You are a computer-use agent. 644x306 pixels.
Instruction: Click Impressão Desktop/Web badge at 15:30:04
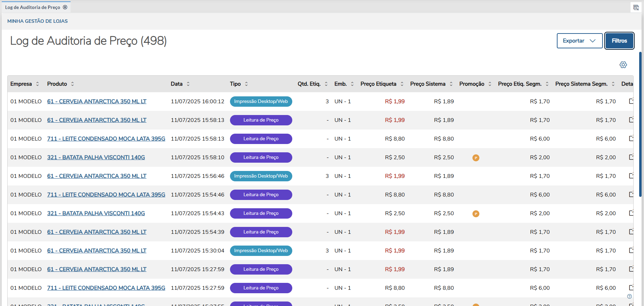261,251
